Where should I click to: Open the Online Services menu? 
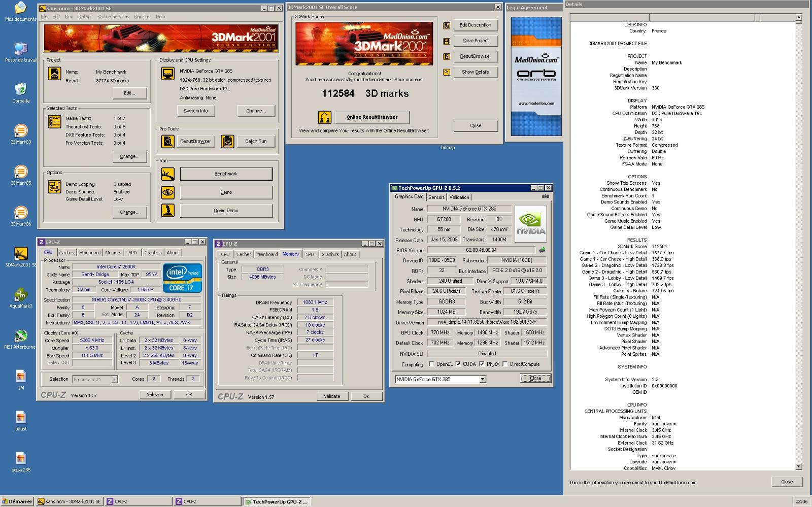tap(114, 17)
